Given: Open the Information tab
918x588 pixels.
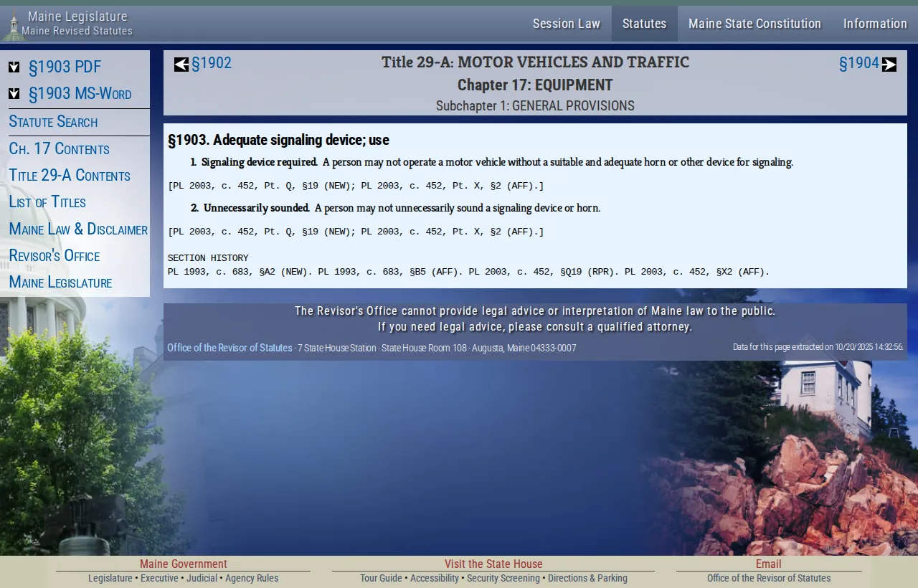Looking at the screenshot, I should click(x=875, y=24).
